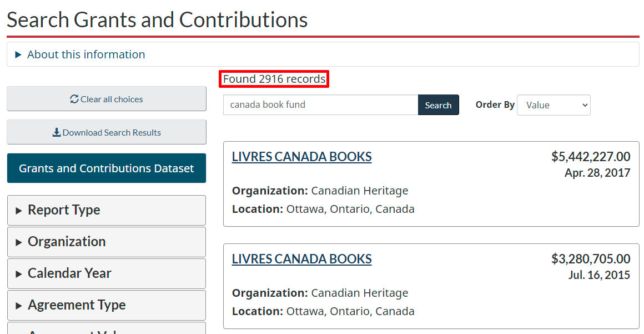Open the Order By dropdown
Viewport: 644px width, 334px height.
coord(554,105)
